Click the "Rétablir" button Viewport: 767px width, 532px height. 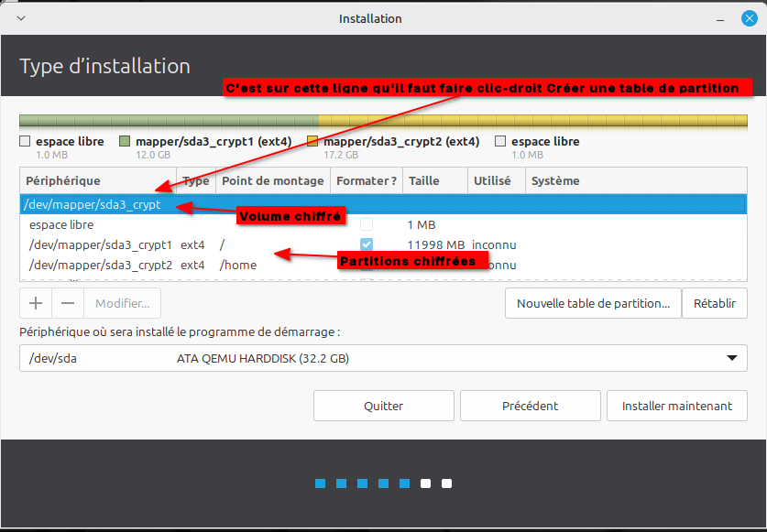pos(715,303)
